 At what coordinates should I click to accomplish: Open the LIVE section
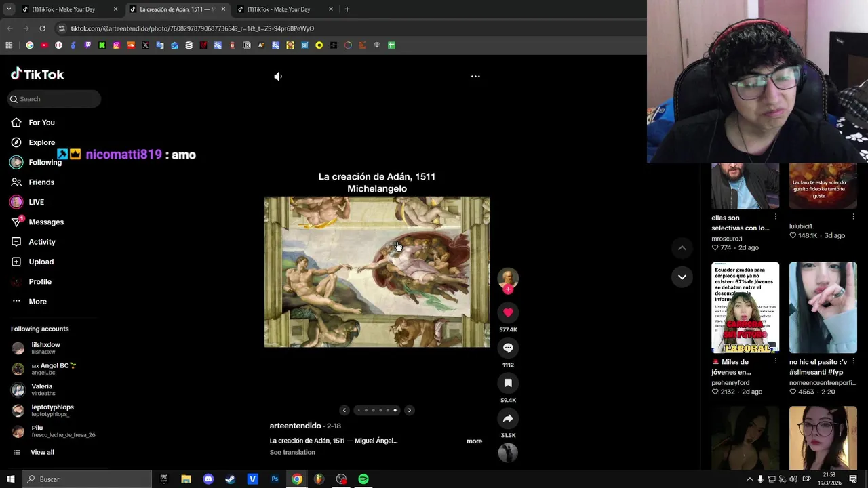(x=36, y=202)
